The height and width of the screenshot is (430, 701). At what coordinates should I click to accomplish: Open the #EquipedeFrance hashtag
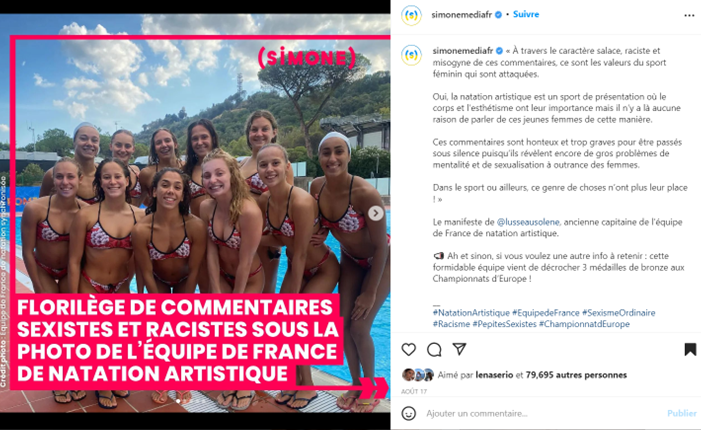(546, 312)
